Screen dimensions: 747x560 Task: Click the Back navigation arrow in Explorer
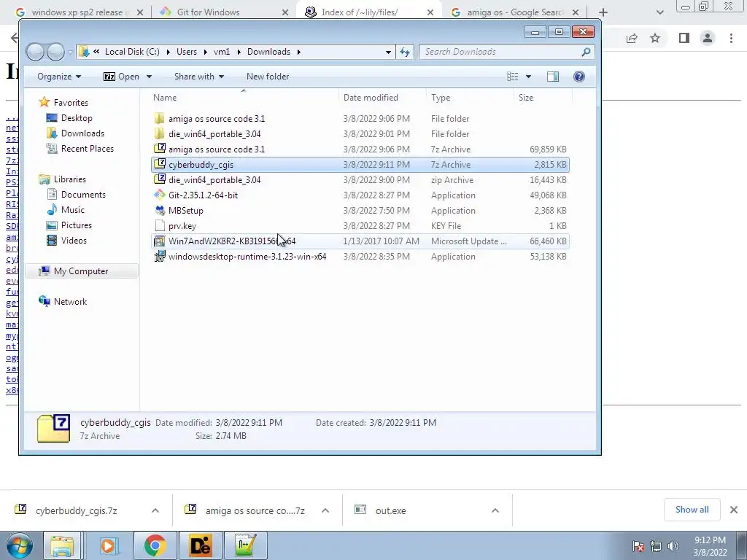(x=35, y=52)
